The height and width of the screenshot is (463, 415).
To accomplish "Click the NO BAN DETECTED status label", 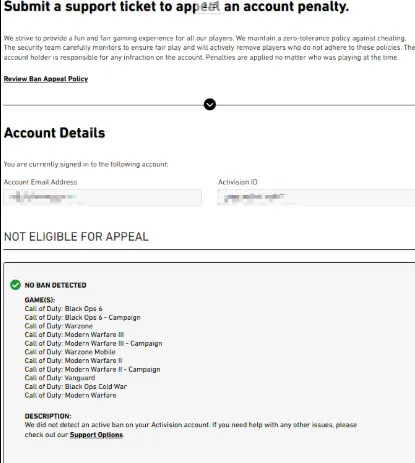I will pyautogui.click(x=55, y=285).
